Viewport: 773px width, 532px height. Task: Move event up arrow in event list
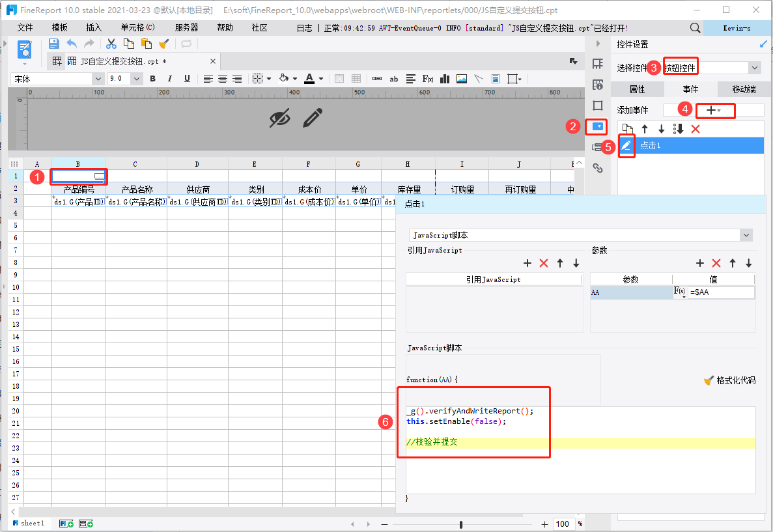coord(645,129)
